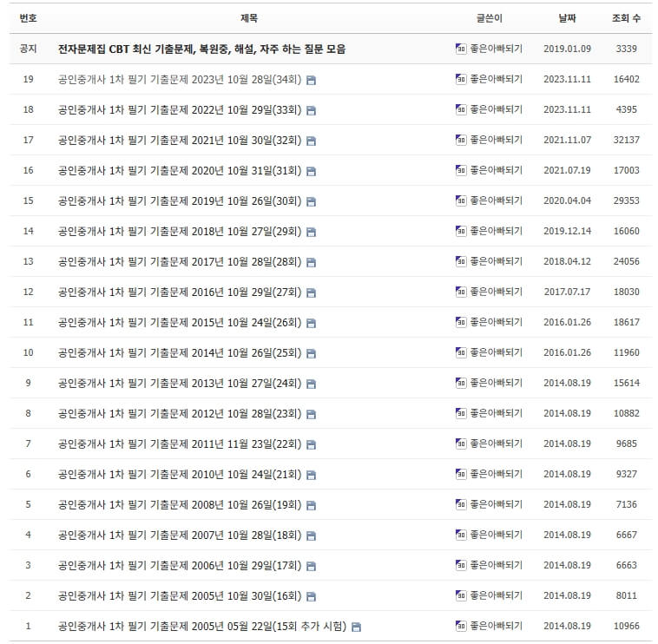
Task: Click the disk icon beside the 2023년 10월 28일(34회) post
Action: 311,80
